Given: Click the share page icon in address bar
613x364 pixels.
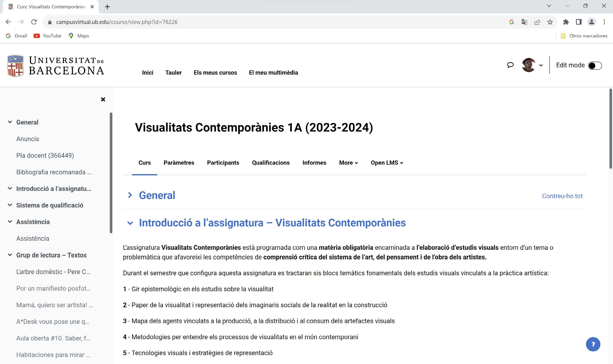Looking at the screenshot, I should (x=537, y=22).
